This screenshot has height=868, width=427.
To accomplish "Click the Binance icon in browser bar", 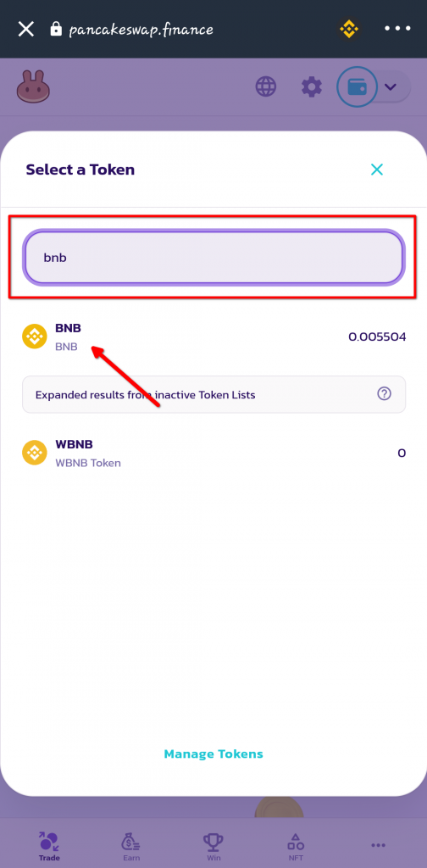I will (349, 29).
